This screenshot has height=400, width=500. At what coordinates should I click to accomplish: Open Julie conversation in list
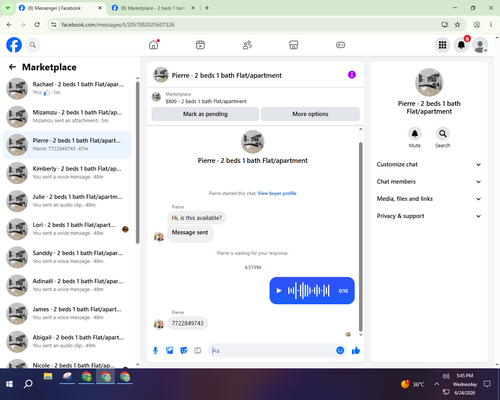click(x=67, y=201)
